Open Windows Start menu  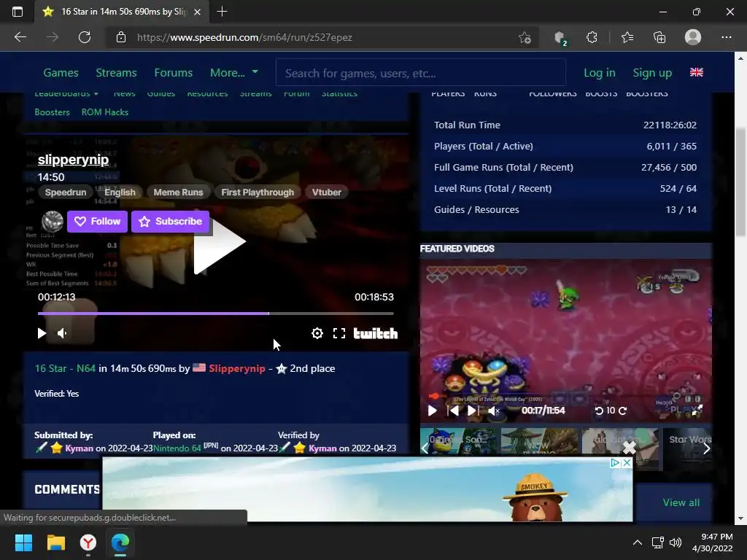(23, 542)
